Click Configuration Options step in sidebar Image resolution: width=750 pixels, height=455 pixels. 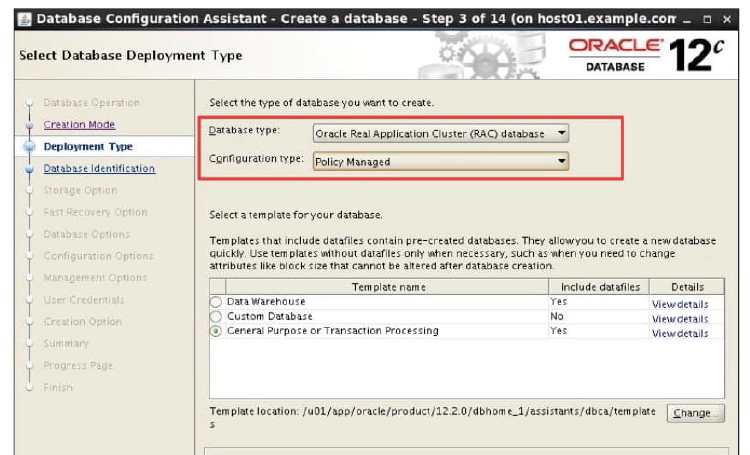pyautogui.click(x=99, y=256)
